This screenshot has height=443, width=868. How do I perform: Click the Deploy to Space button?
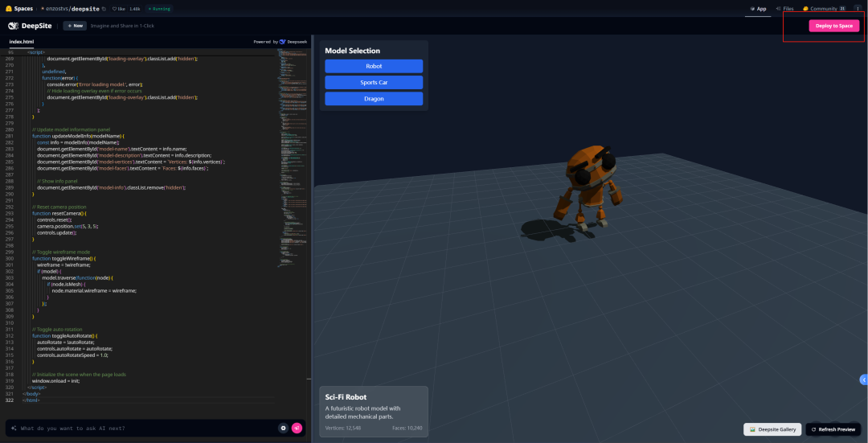click(x=833, y=26)
